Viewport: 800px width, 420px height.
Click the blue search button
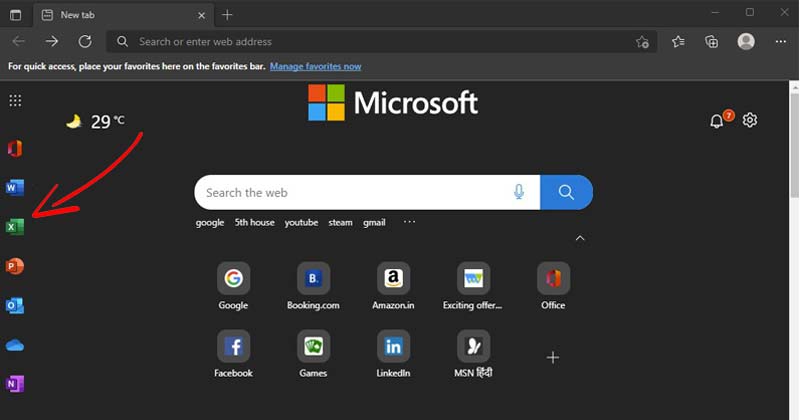coord(566,192)
